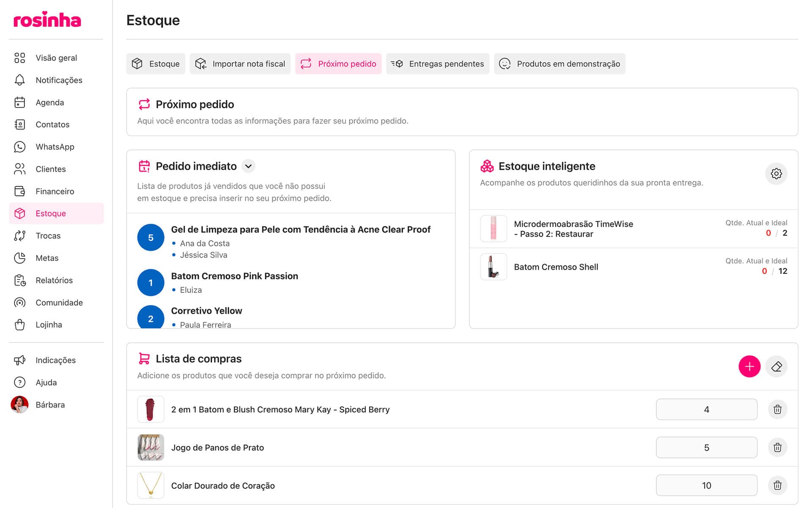Click quantity field showing 10

click(x=706, y=486)
